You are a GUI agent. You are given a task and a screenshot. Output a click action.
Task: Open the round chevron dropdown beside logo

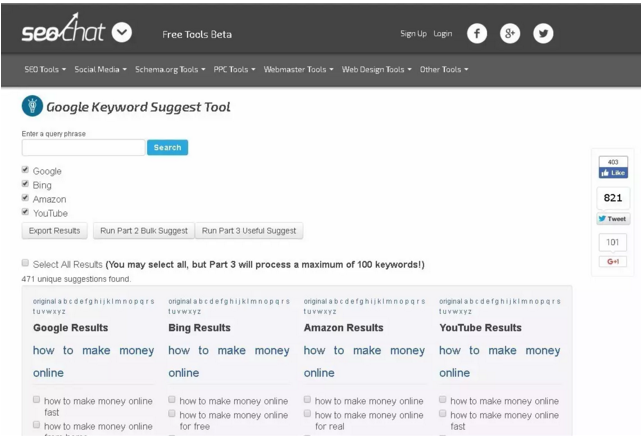(122, 32)
